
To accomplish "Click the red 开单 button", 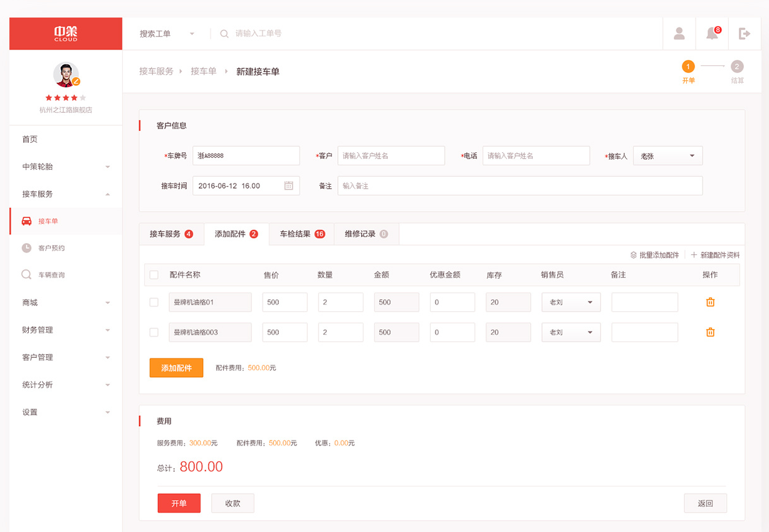I will coord(179,503).
